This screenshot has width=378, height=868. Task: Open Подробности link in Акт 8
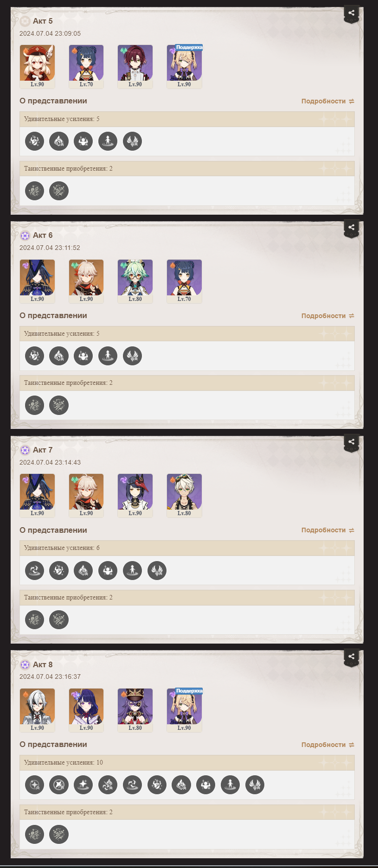327,745
